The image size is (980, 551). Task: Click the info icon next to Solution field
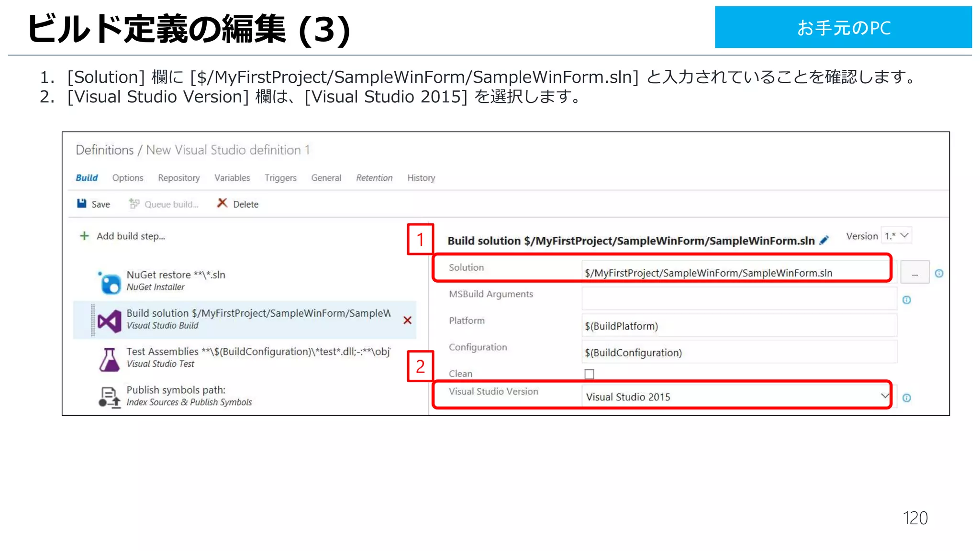(x=939, y=273)
